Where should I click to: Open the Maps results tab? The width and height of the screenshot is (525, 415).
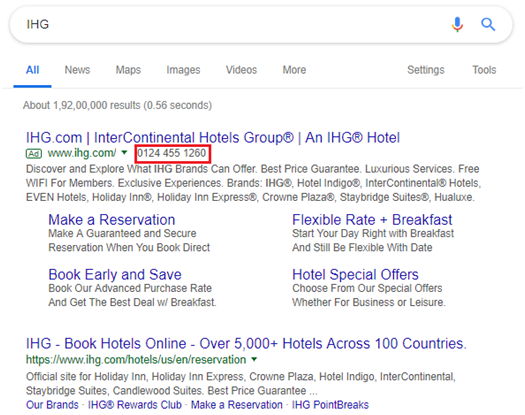[128, 70]
